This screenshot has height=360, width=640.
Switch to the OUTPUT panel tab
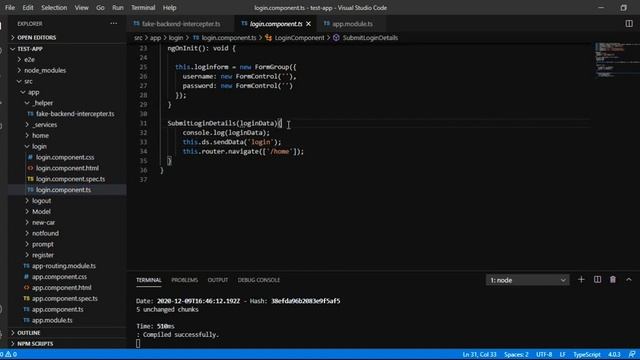coord(218,280)
